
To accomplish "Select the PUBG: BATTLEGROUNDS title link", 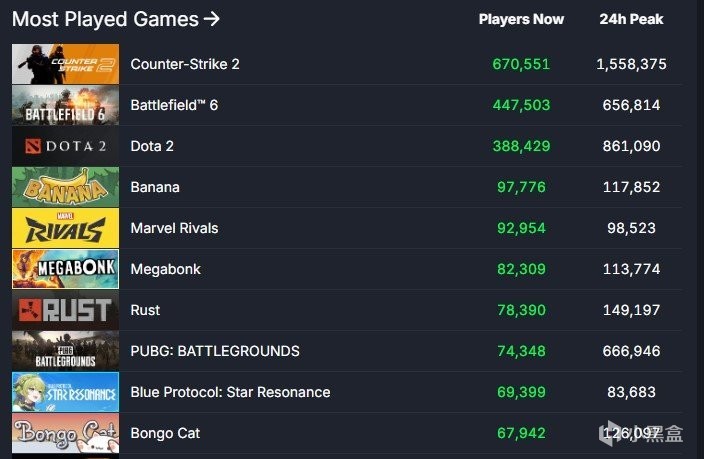I will point(215,351).
